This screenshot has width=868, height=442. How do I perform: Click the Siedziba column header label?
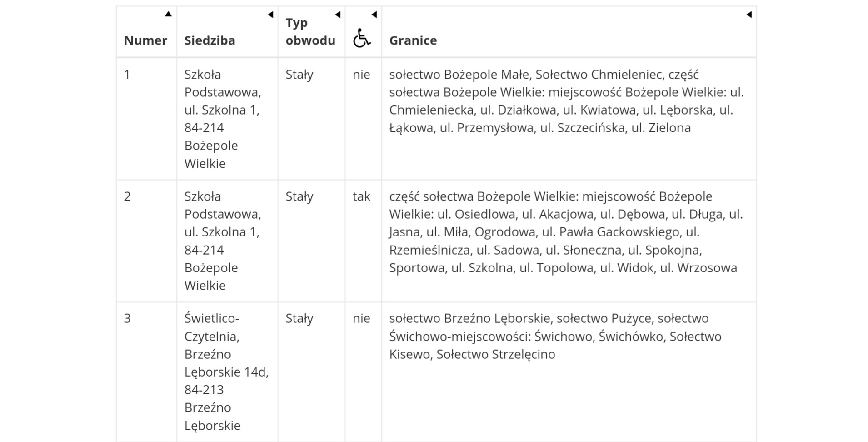[210, 40]
